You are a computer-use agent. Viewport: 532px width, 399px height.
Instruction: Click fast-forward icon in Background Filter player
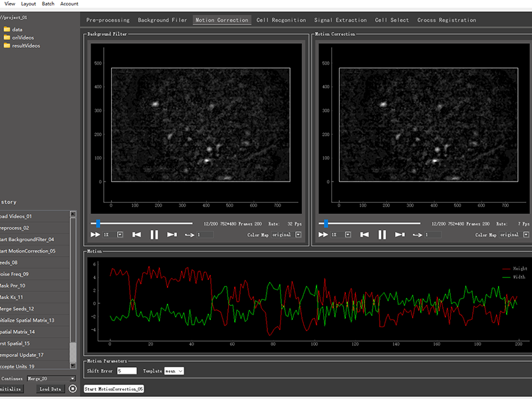tap(95, 235)
